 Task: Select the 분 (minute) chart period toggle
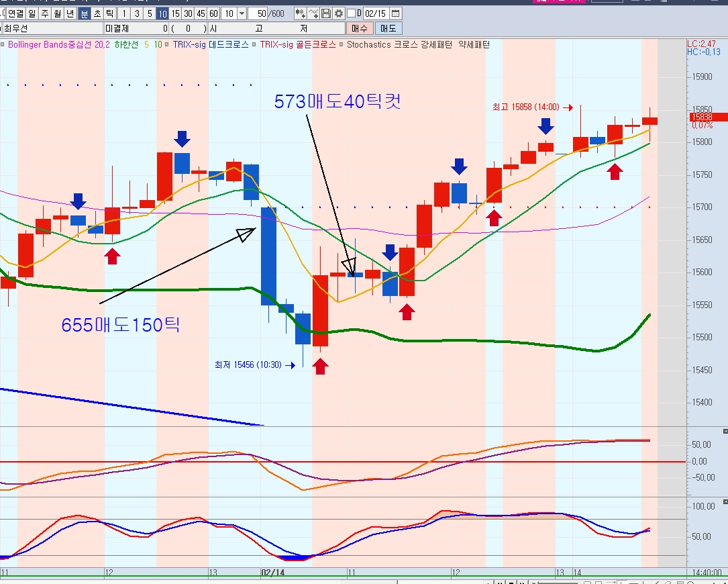pos(85,13)
